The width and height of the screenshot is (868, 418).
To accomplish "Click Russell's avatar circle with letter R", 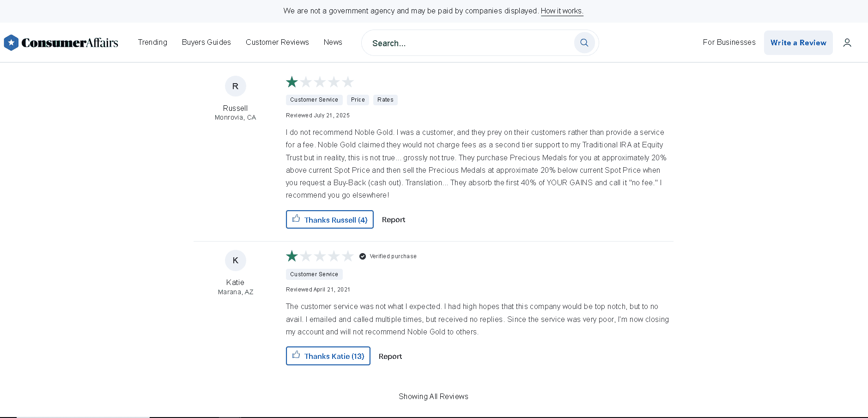I will tap(236, 86).
